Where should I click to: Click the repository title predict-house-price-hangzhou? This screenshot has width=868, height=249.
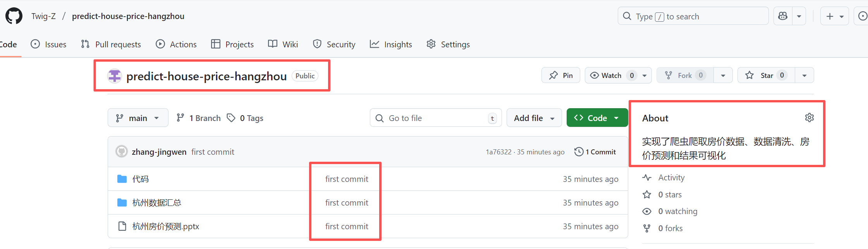[x=206, y=76]
